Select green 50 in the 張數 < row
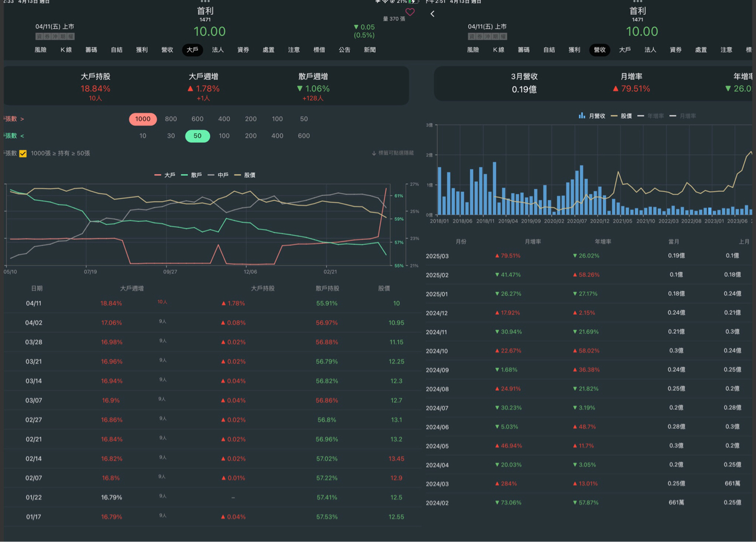 (x=197, y=136)
